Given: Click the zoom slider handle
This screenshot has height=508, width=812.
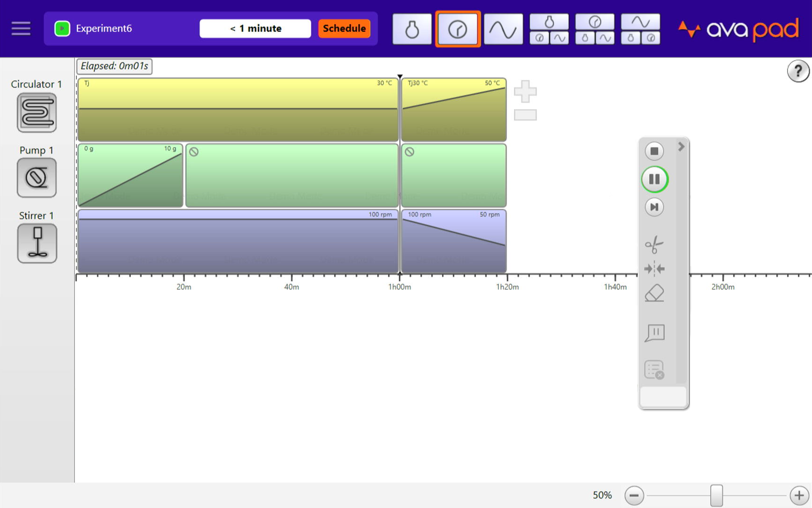Looking at the screenshot, I should pos(716,495).
